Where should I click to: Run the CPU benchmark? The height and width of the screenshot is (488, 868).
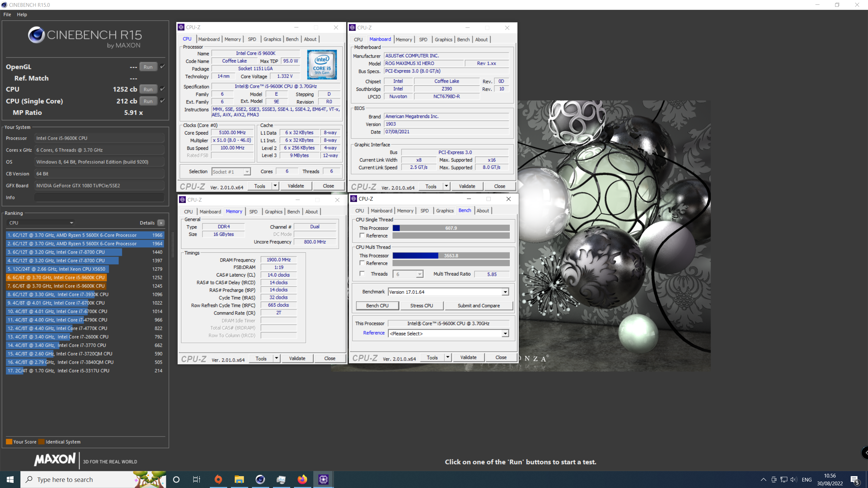[x=148, y=89]
